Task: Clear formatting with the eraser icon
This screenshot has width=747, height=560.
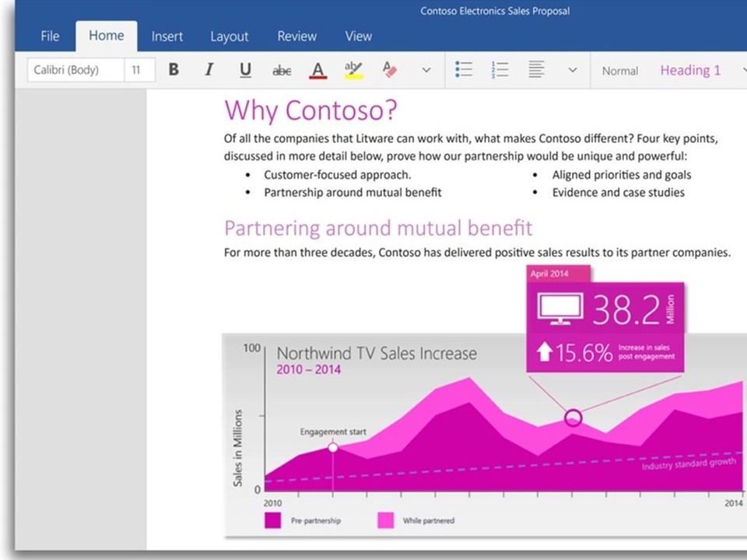Action: click(390, 70)
